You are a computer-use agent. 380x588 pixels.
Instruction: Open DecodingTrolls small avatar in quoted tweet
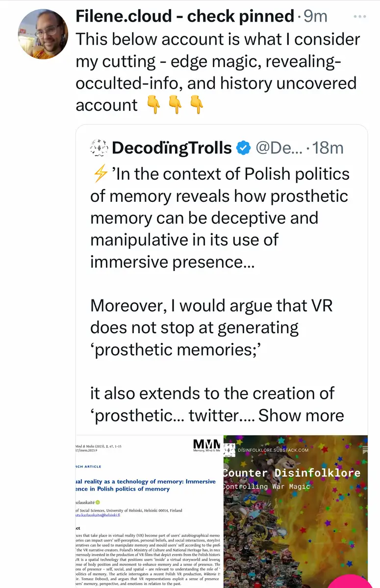coord(99,147)
